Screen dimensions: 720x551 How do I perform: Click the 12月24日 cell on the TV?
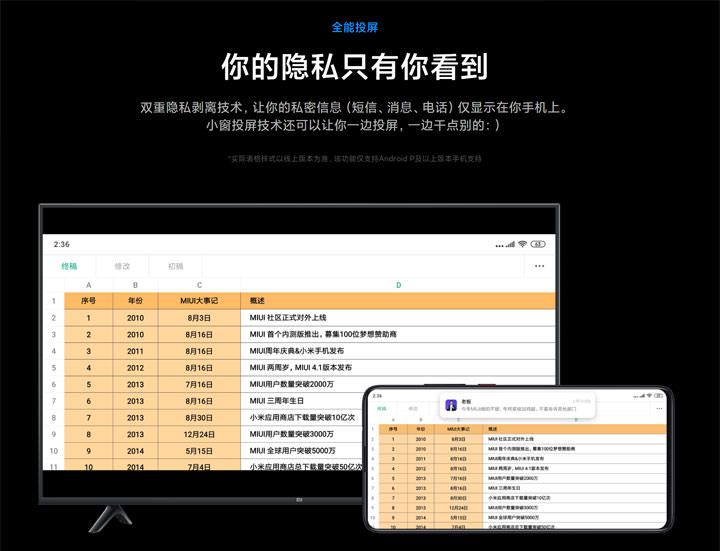pos(199,434)
